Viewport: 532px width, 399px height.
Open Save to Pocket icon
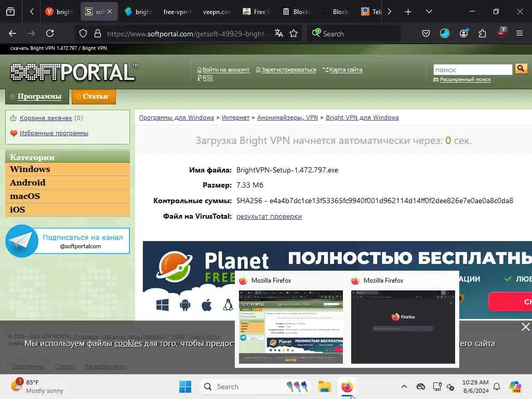click(426, 33)
